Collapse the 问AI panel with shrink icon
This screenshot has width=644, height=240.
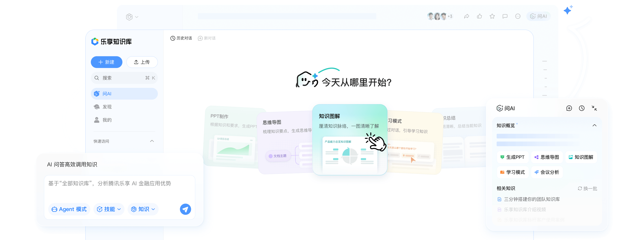[x=594, y=108]
